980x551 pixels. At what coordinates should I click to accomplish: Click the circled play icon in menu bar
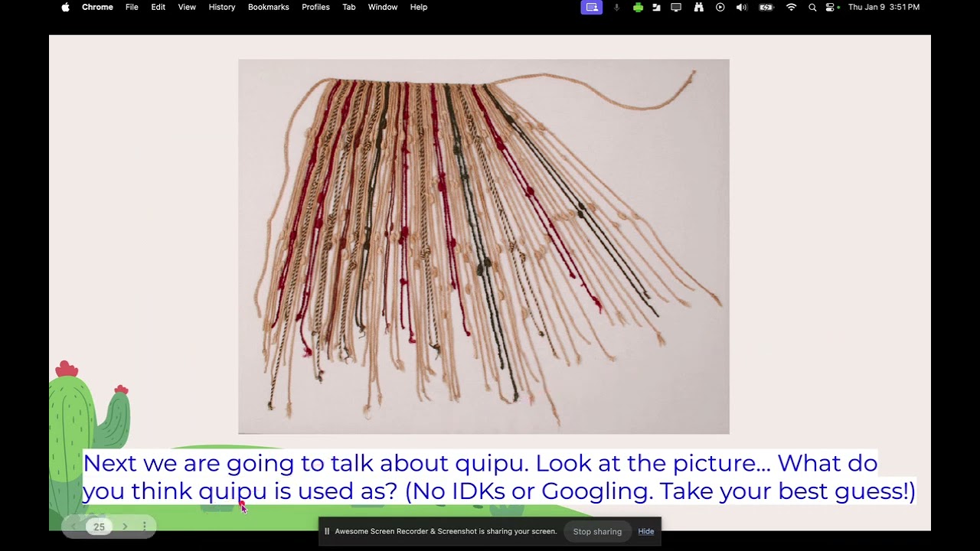(720, 7)
